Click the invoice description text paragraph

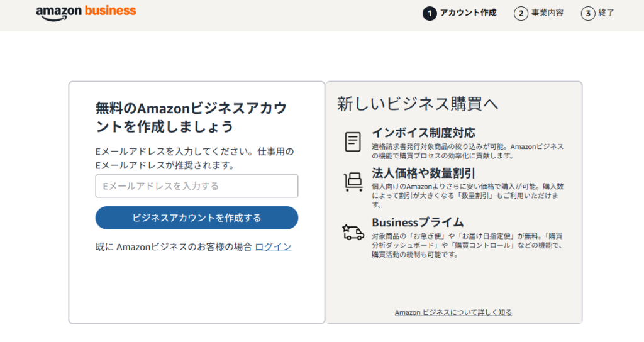coord(468,151)
